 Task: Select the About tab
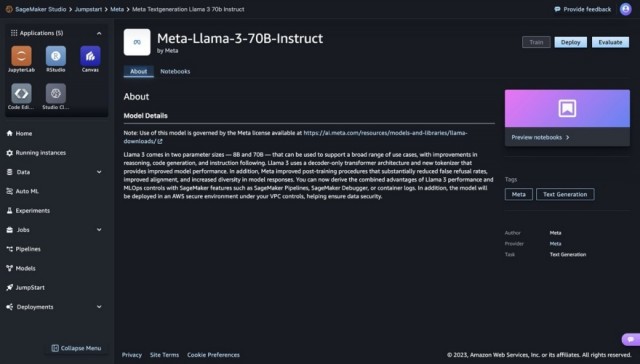[138, 71]
